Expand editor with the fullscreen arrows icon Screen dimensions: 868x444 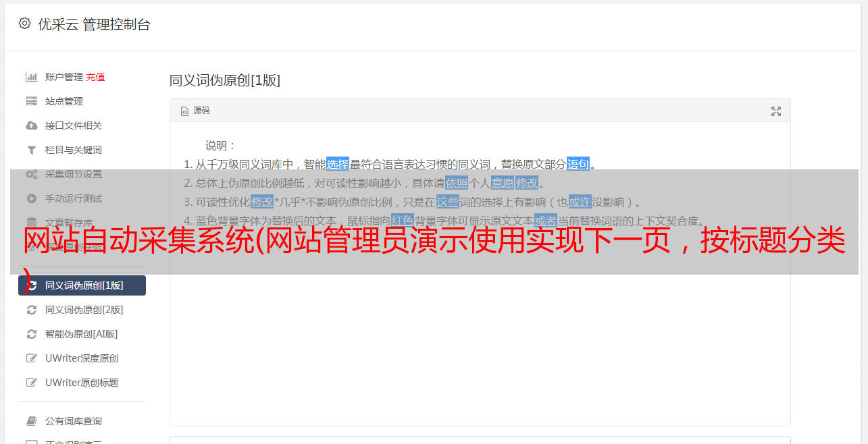point(776,111)
